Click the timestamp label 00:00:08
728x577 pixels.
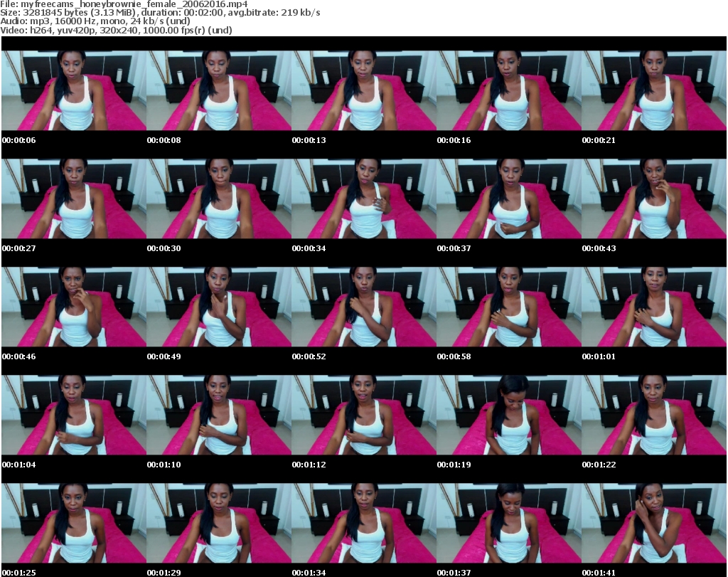(x=164, y=140)
